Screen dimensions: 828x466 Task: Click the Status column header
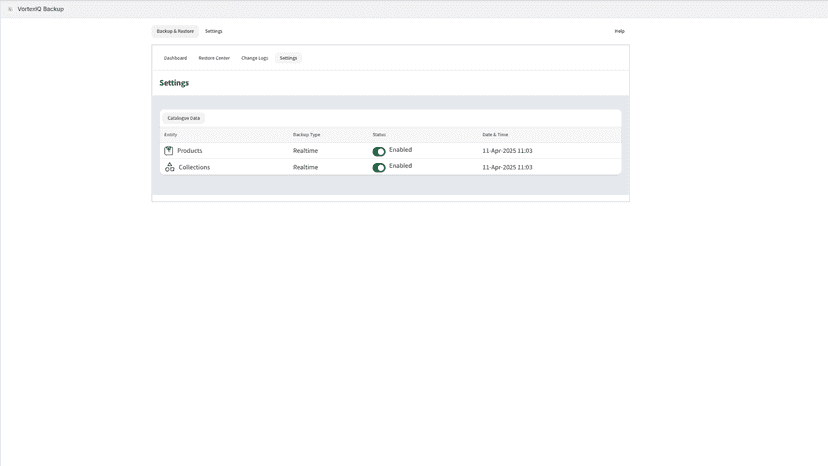coord(379,135)
